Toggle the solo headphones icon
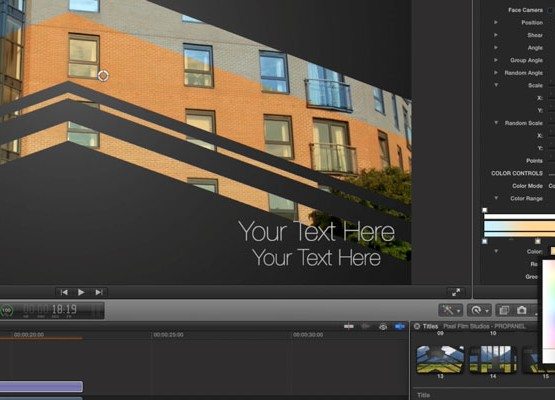The image size is (555, 400). coord(383,326)
